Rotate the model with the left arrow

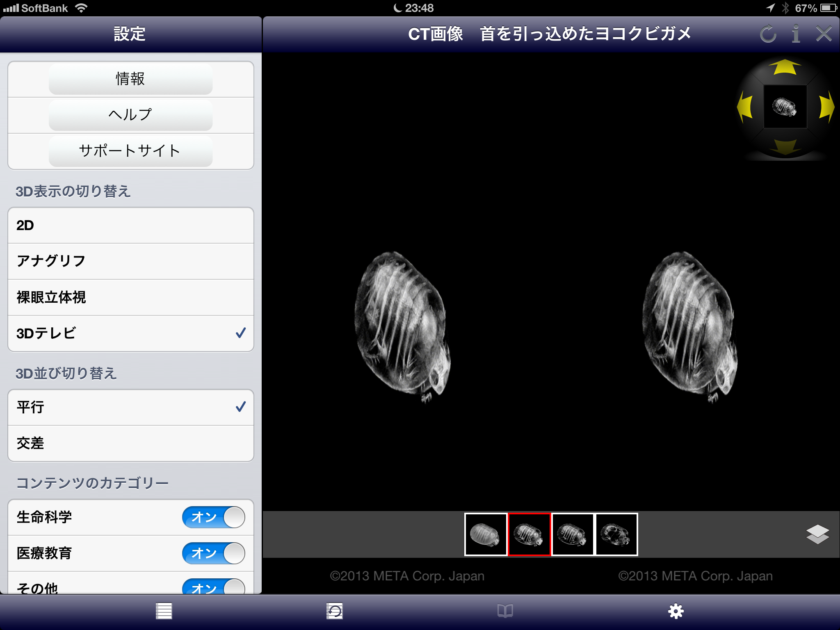pyautogui.click(x=745, y=107)
